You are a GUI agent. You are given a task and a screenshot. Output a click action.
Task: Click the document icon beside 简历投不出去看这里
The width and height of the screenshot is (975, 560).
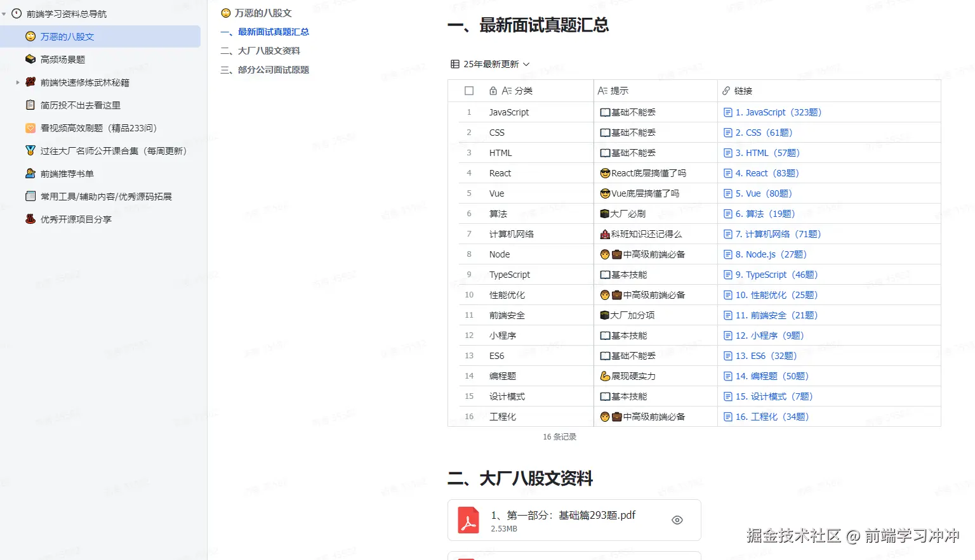(x=30, y=105)
